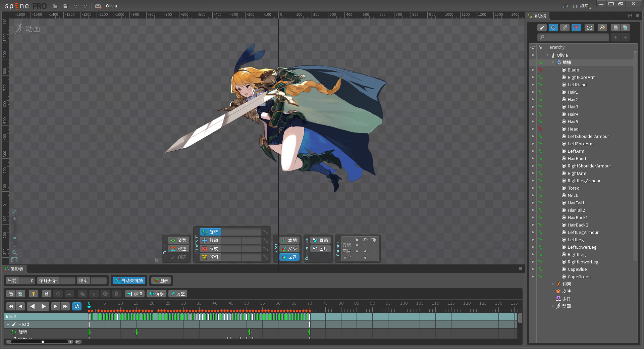Image resolution: width=644 pixels, height=349 pixels.
Task: Collapse Head row in dopesheet
Action: pos(8,324)
